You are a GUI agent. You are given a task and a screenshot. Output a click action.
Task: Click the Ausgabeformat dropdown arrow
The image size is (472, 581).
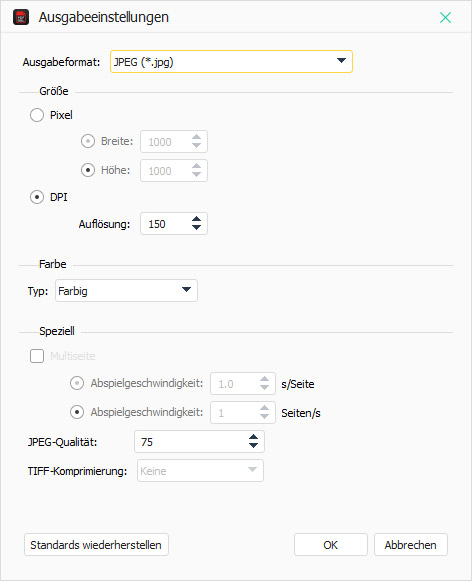342,60
